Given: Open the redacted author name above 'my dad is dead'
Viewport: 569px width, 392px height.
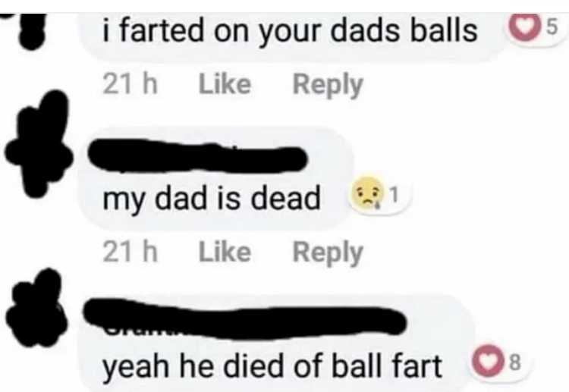Looking at the screenshot, I should [198, 156].
